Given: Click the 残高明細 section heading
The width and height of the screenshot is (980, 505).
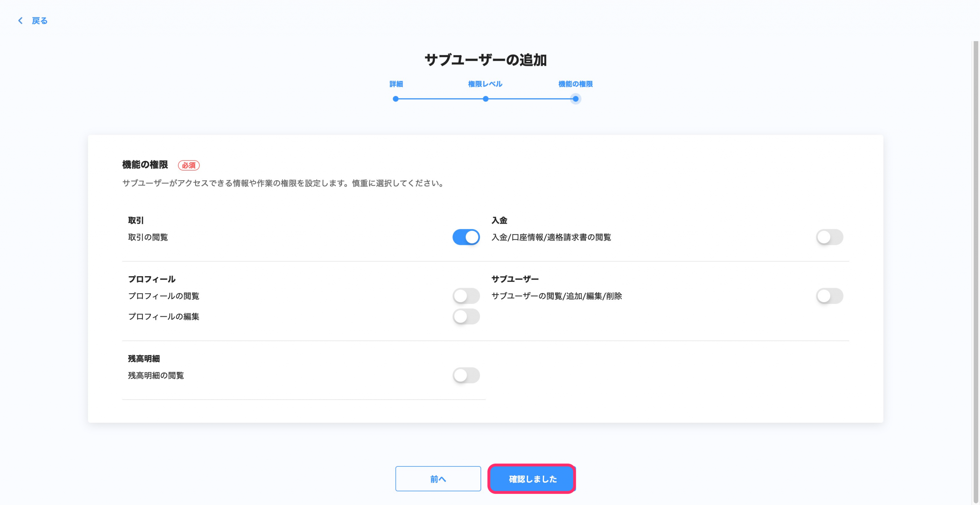Looking at the screenshot, I should coord(144,359).
